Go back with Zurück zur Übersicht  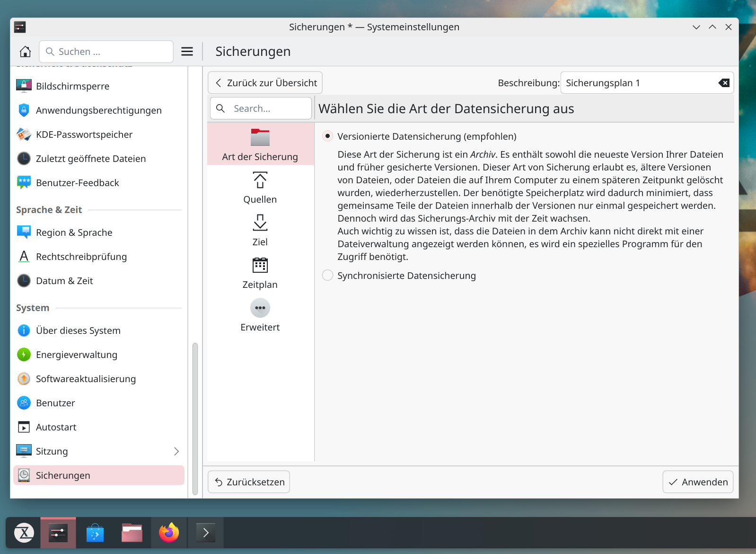click(x=265, y=83)
